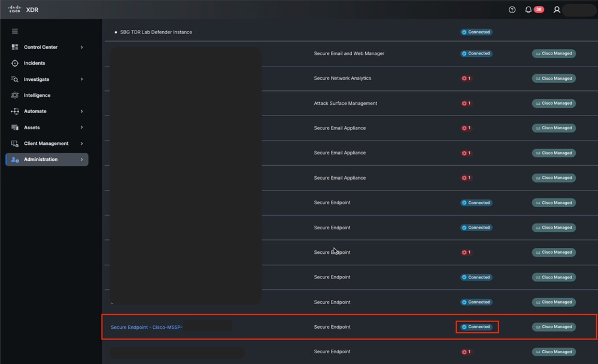Open Incidents menu item
Image resolution: width=598 pixels, height=364 pixels.
(47, 63)
